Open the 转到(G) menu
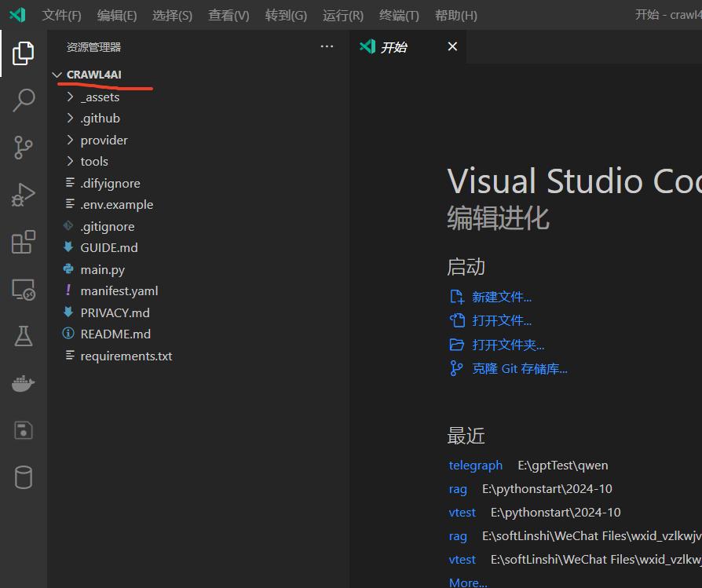Viewport: 702px width, 588px height. tap(286, 16)
